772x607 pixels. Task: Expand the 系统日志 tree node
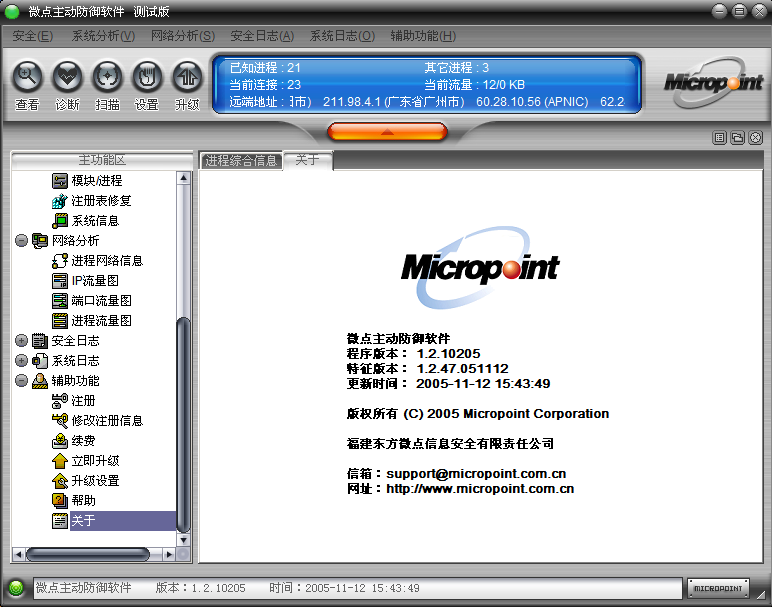click(22, 361)
